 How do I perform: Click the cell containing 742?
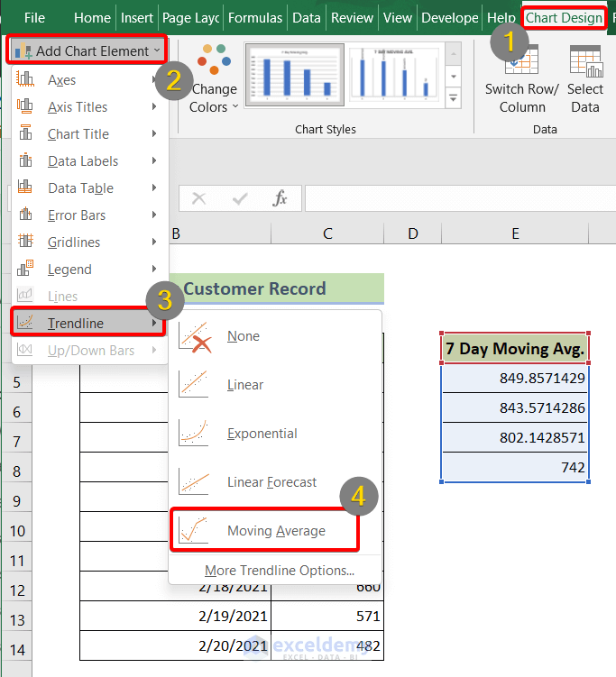pos(515,467)
